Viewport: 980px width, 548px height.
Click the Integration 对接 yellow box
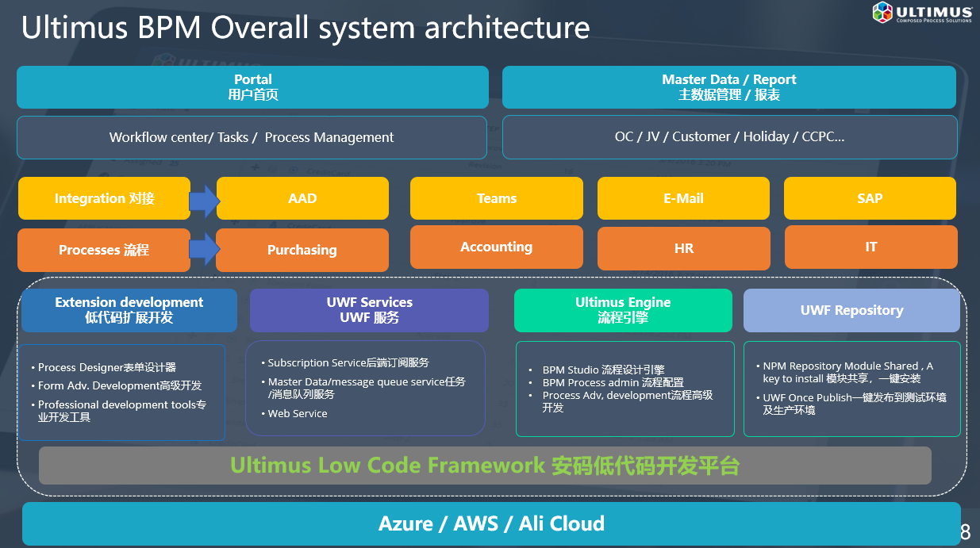click(x=104, y=198)
